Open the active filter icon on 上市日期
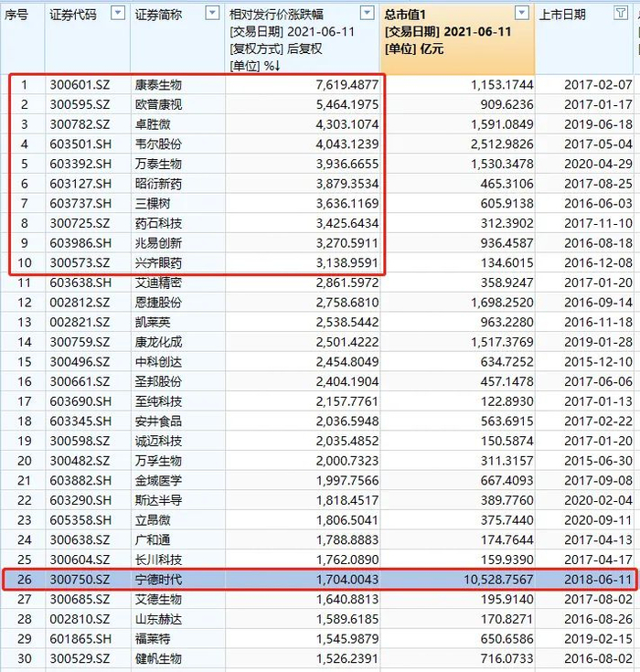This screenshot has height=672, width=640. 620,14
